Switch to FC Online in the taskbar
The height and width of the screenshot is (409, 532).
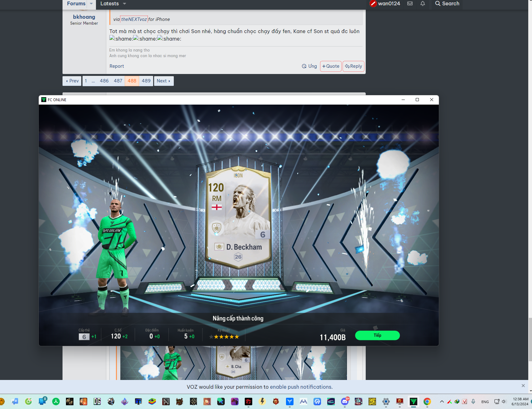click(x=414, y=402)
